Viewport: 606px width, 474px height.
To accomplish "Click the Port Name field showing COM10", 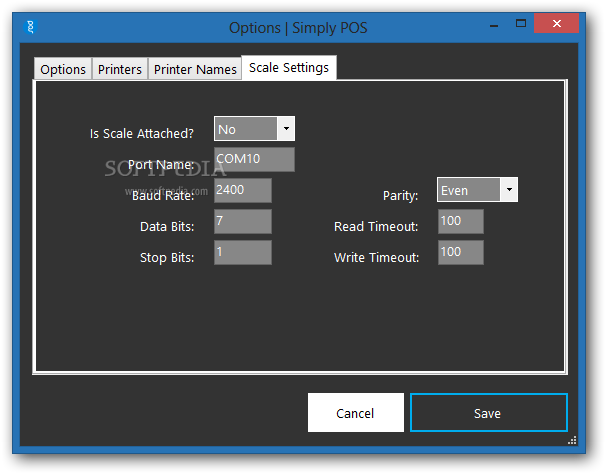I will click(254, 159).
